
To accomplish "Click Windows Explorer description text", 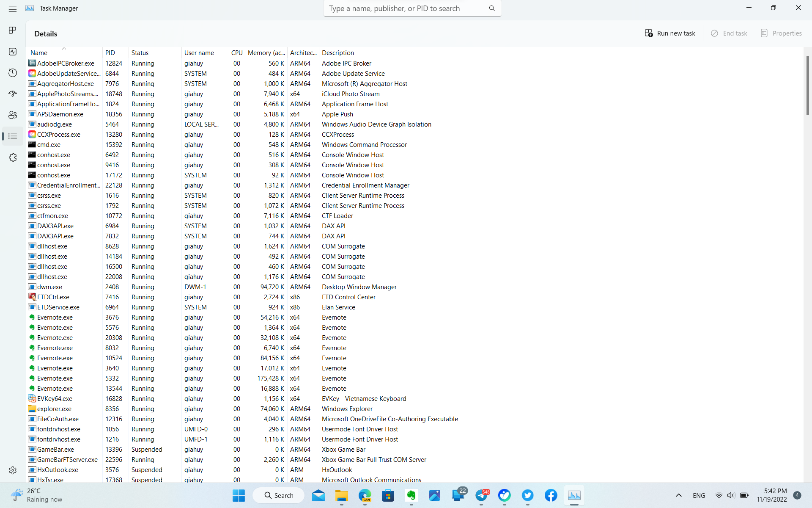I will (x=347, y=409).
